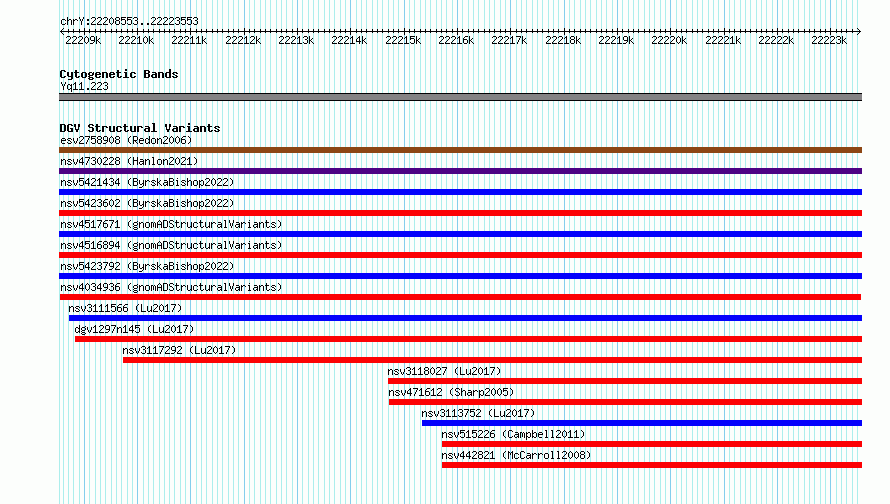This screenshot has height=504, width=890.
Task: Click the blue nsv3113752 variant bar
Action: pyautogui.click(x=642, y=423)
